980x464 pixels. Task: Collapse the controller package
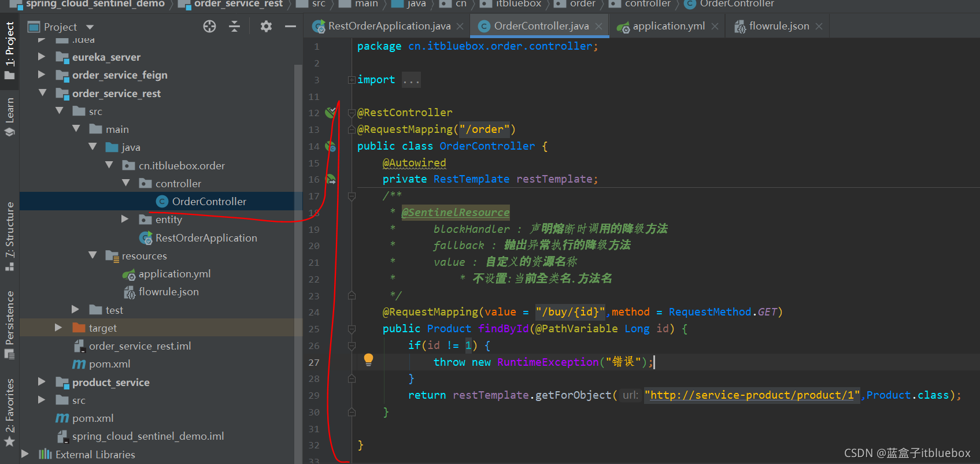pos(126,183)
